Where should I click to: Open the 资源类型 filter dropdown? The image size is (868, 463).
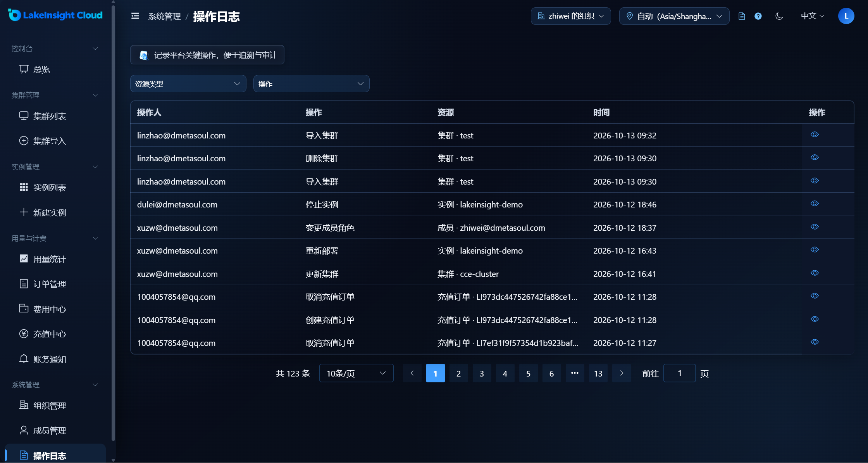coord(188,84)
